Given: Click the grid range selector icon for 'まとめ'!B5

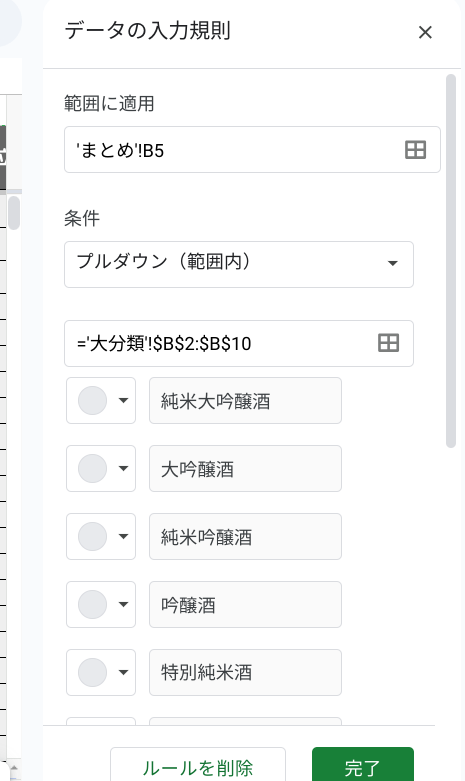Looking at the screenshot, I should [415, 149].
